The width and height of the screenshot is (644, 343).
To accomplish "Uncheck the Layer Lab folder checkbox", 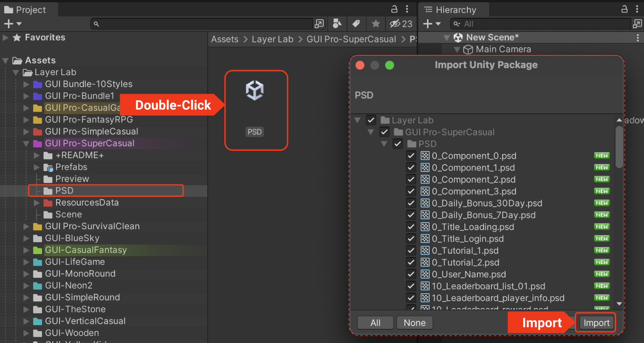I will [x=371, y=120].
